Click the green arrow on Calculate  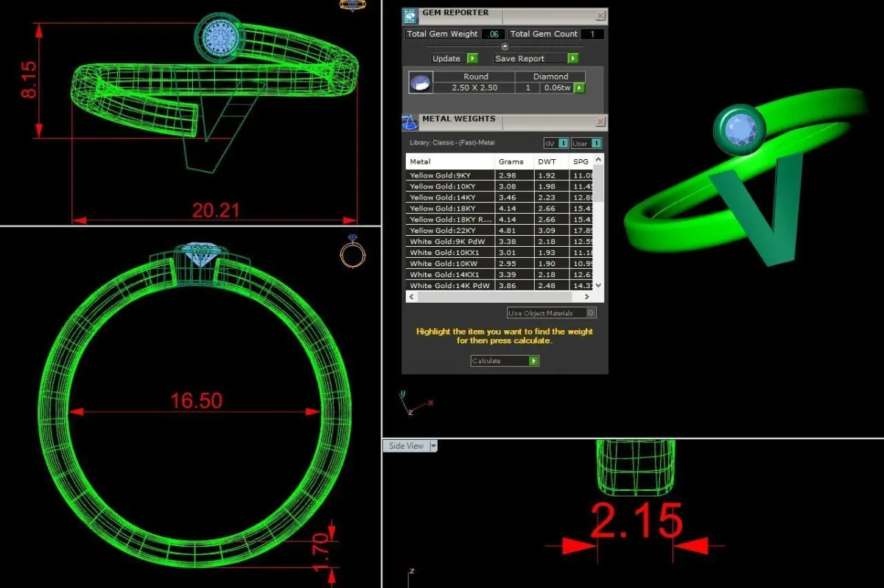534,361
